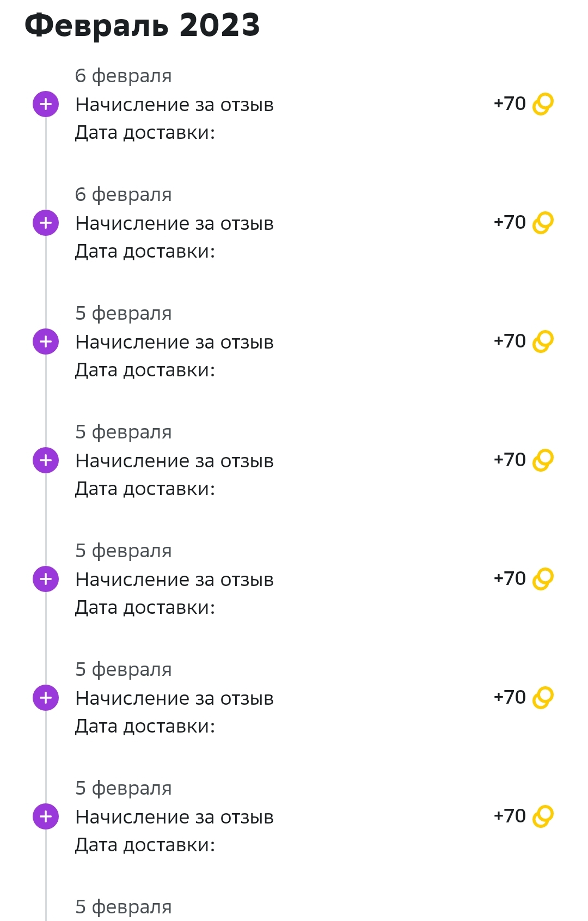Click the purple plus icon of the fifth 5 февраля entry
This screenshot has width=588, height=921.
pos(46,816)
